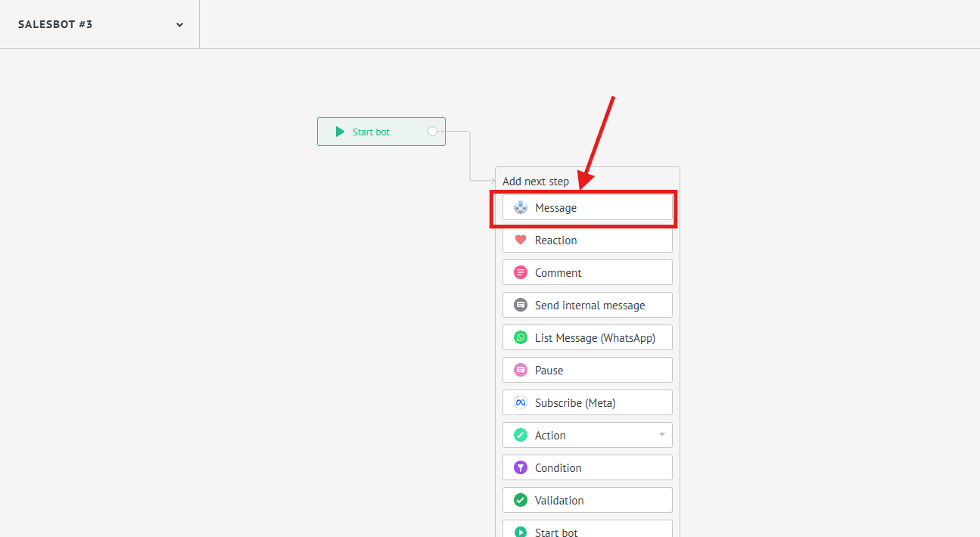
Task: Open the Salesbot #3 dropdown chevron
Action: (x=179, y=25)
